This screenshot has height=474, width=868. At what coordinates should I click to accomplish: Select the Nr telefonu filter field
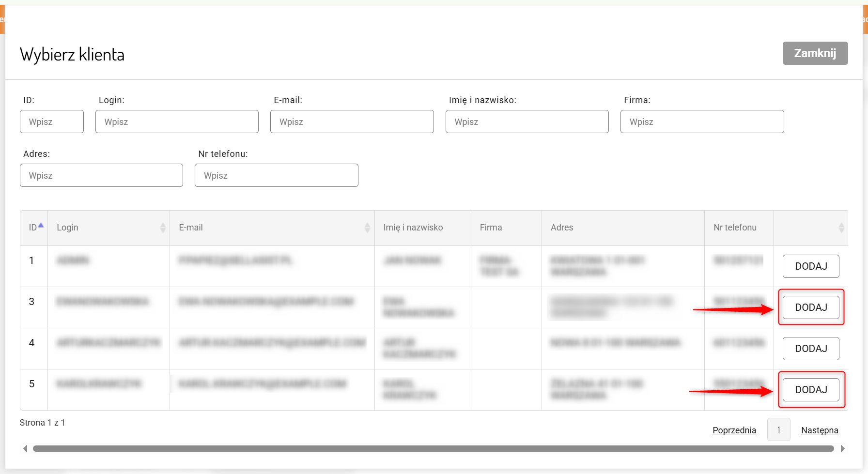click(x=276, y=175)
